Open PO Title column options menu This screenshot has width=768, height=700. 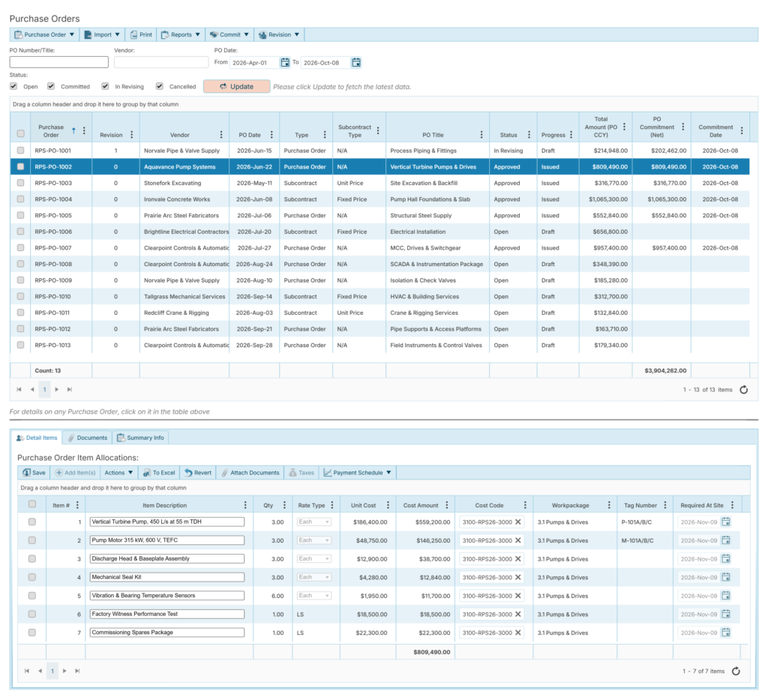481,135
